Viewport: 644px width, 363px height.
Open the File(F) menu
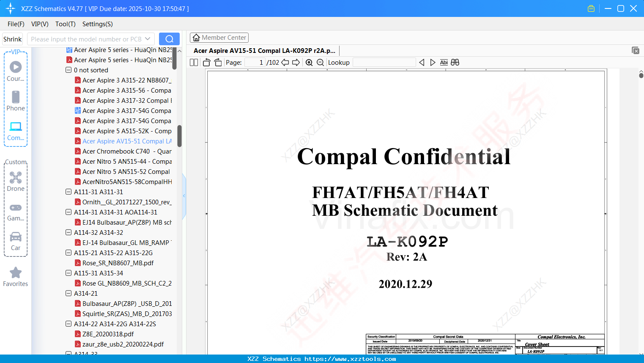(16, 24)
